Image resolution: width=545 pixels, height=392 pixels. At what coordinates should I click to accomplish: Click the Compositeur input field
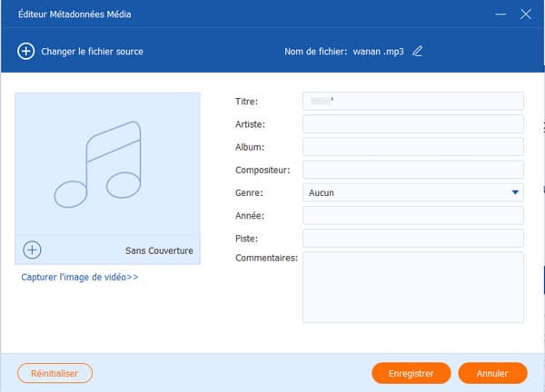pos(413,170)
